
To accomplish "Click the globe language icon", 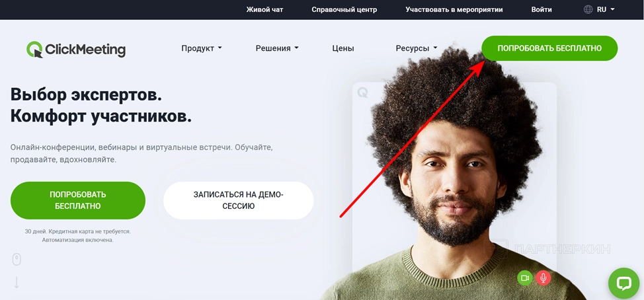I will 588,9.
